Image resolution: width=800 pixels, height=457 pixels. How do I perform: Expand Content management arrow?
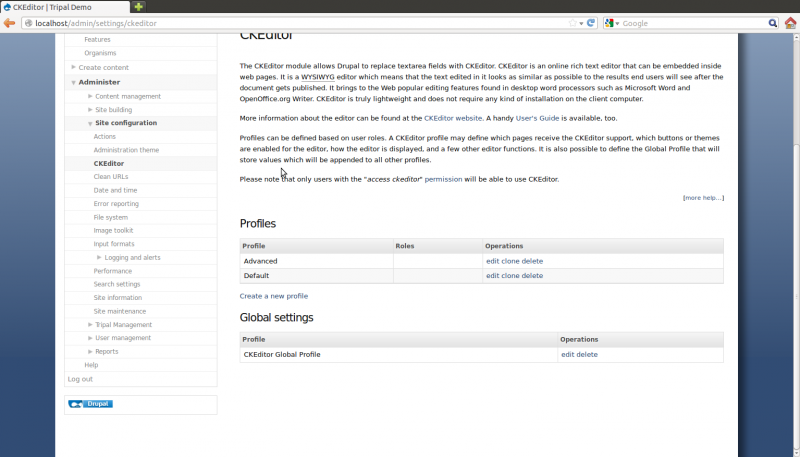tap(90, 96)
